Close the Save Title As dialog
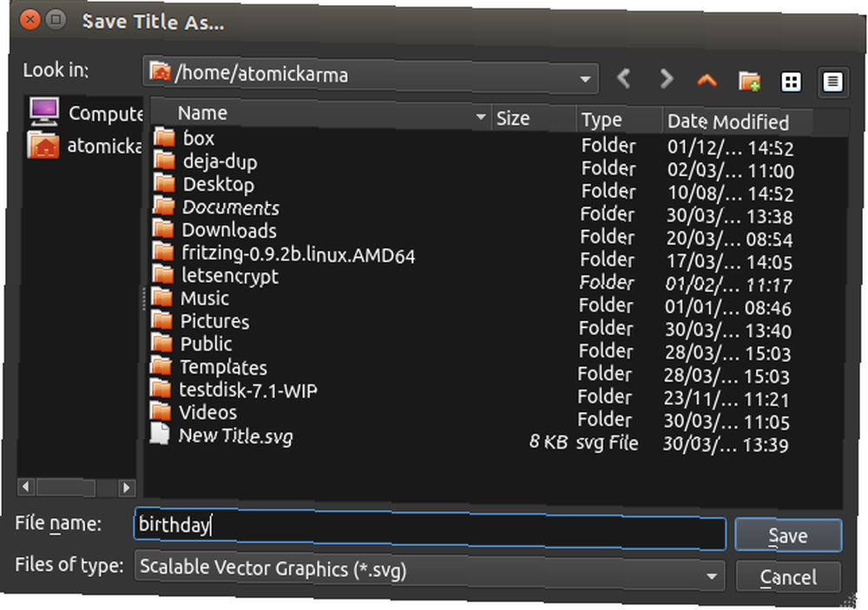 pos(30,21)
